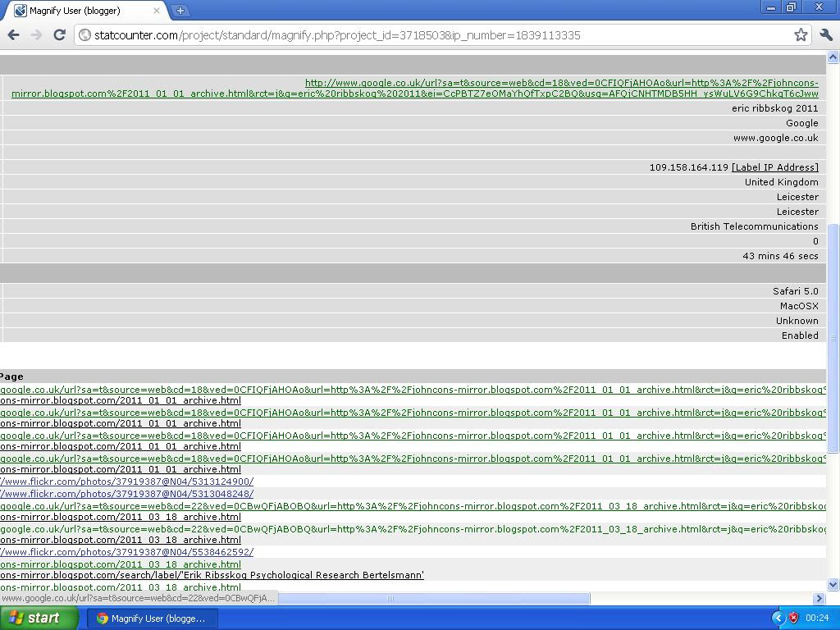Click the horizontal scrollbar right arrow

click(819, 598)
